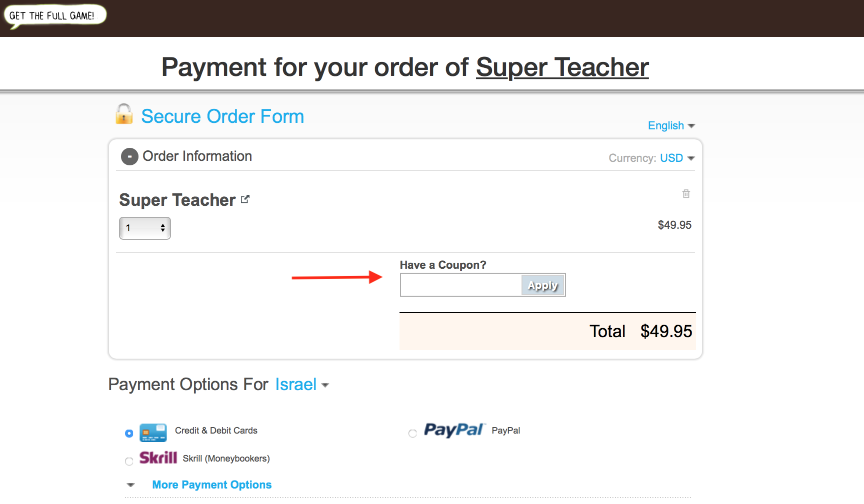This screenshot has width=864, height=504.
Task: Click the Get The Full Game speech bubble
Action: [x=55, y=15]
